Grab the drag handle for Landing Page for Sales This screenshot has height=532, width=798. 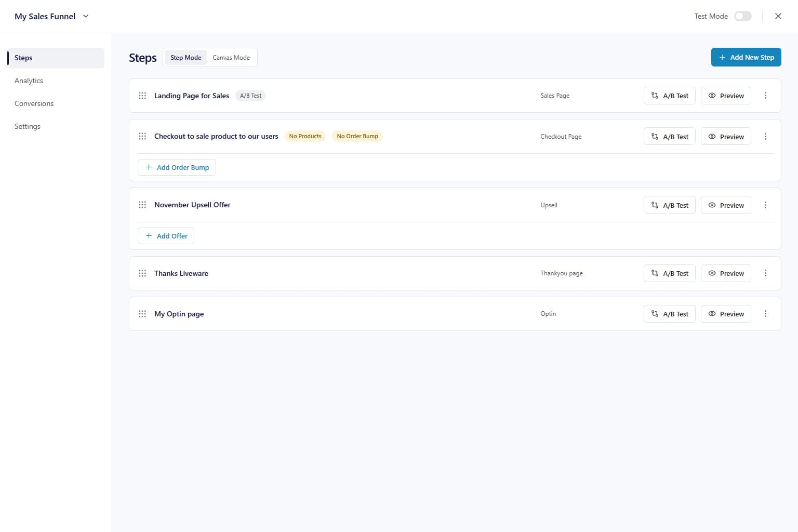point(142,96)
